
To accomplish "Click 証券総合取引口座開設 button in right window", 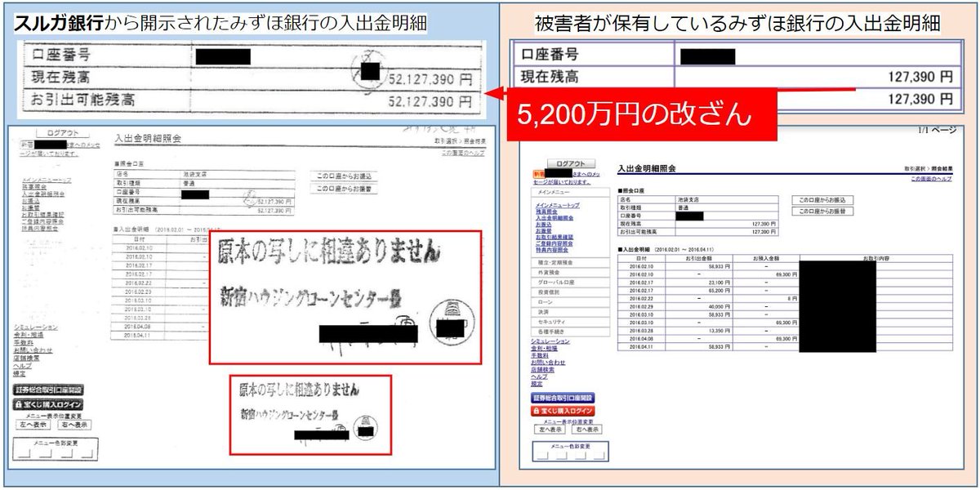I will [563, 398].
